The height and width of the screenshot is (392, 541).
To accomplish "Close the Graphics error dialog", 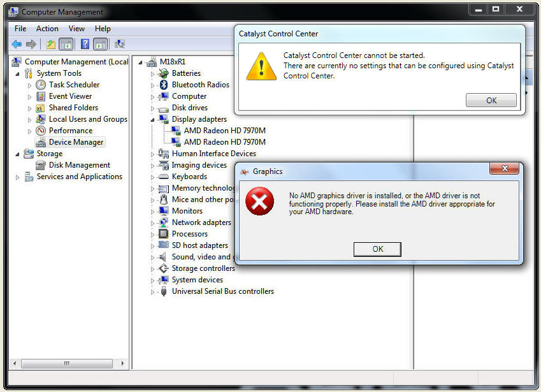I will click(x=505, y=168).
